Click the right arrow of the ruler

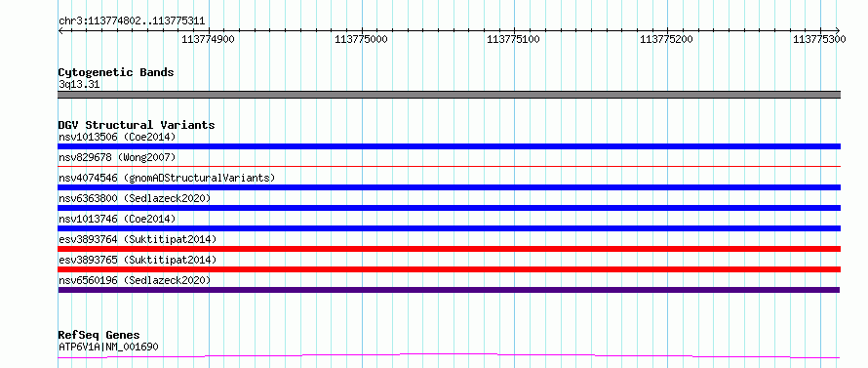(838, 30)
